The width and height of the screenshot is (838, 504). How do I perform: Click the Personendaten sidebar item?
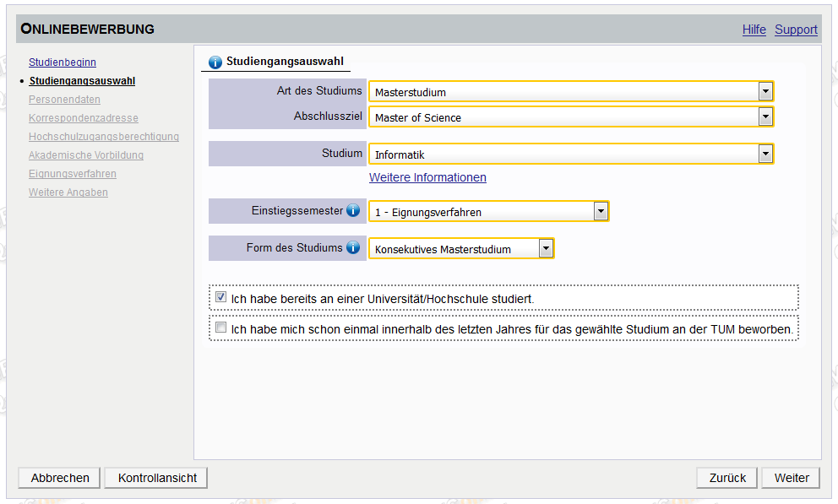[64, 100]
